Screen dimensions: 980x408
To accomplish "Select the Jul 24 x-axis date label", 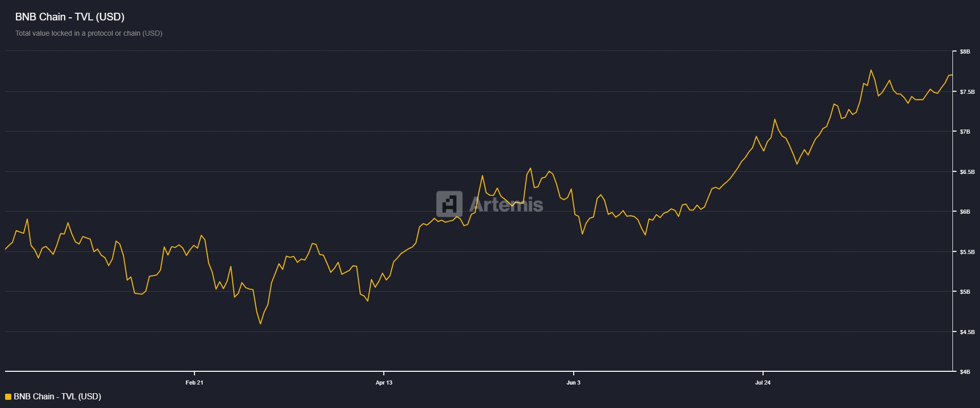I will (x=763, y=382).
